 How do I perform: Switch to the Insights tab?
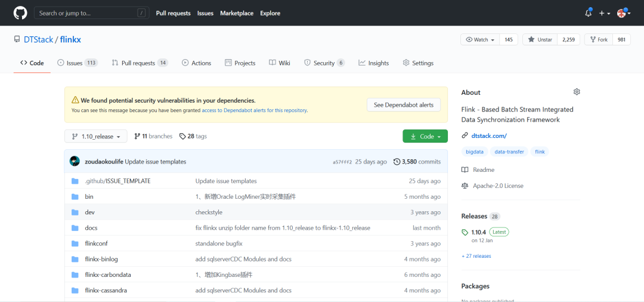tap(374, 63)
